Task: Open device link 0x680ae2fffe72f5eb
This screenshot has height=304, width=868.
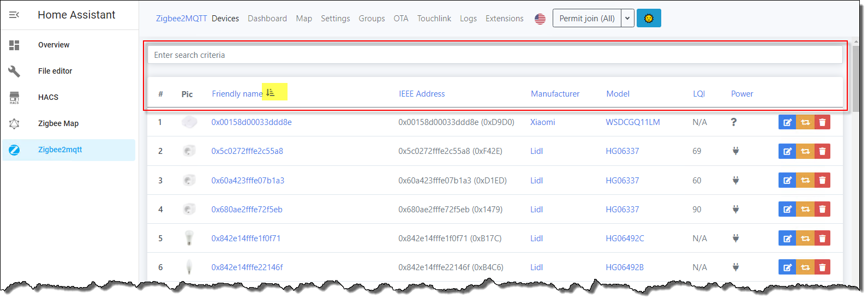Action: (247, 209)
